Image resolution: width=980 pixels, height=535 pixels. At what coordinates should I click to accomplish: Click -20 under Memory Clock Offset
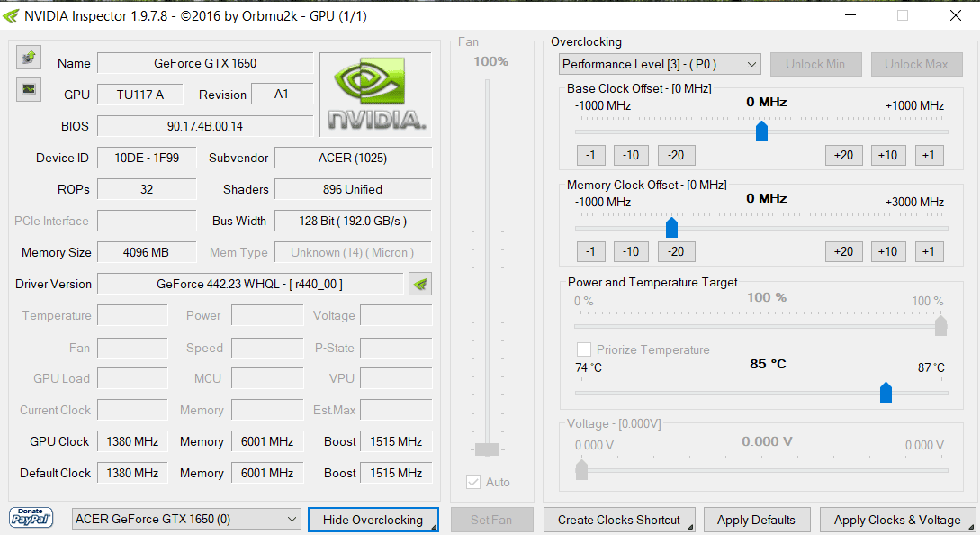coord(676,251)
